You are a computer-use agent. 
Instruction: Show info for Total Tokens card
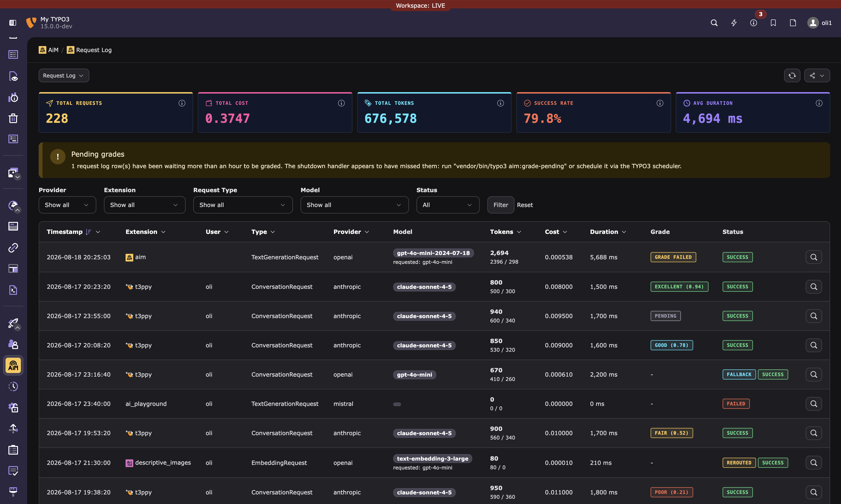[500, 103]
